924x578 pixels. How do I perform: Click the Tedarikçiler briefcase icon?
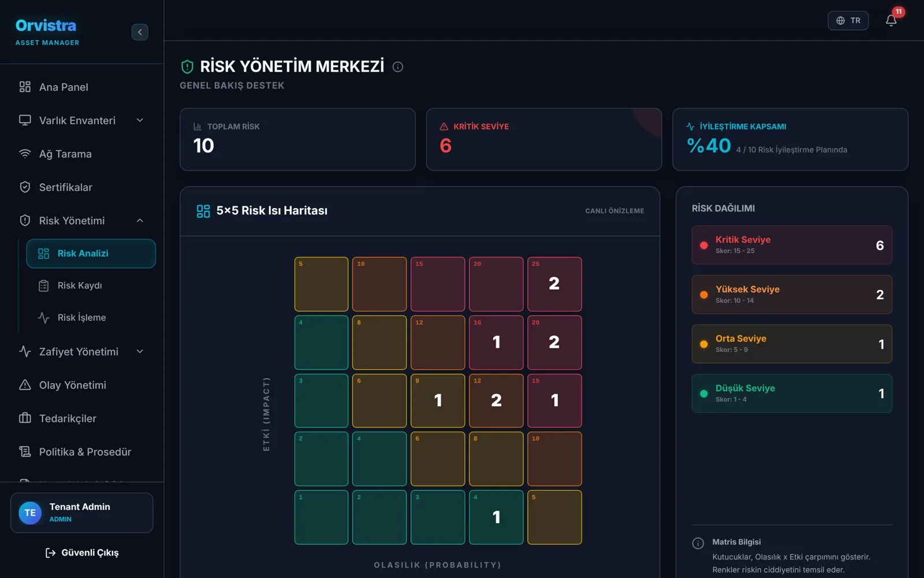pos(25,418)
